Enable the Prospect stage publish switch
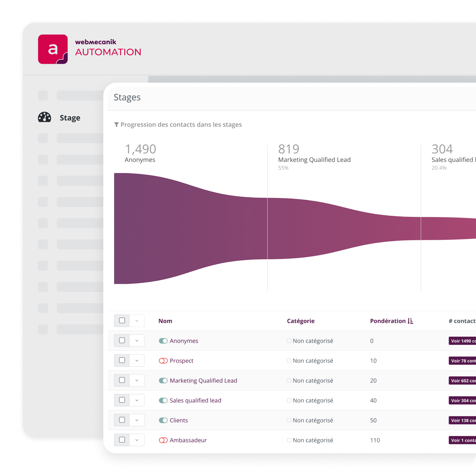Screen dimensions: 476x476 coord(163,361)
